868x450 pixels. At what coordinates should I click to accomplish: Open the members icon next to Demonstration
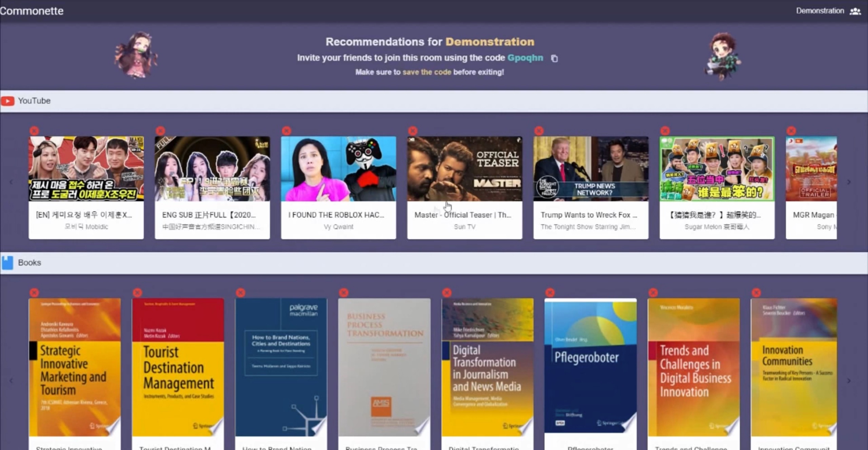[855, 11]
